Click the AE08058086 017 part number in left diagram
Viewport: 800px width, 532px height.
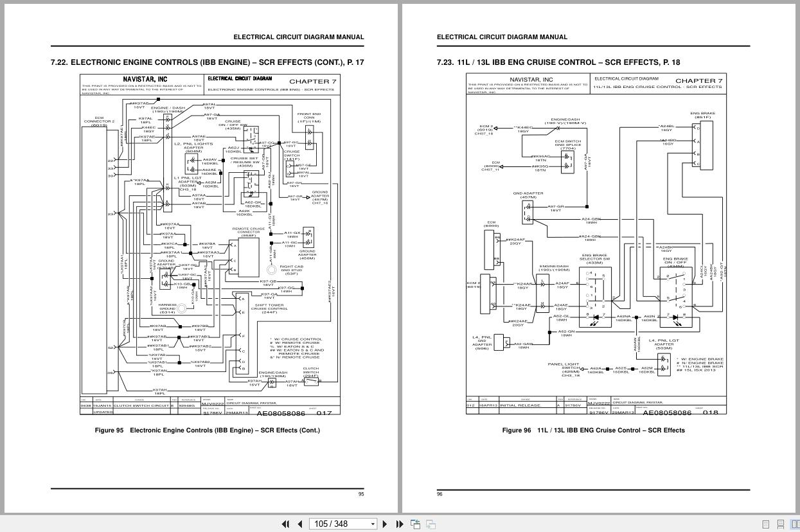[x=294, y=412]
